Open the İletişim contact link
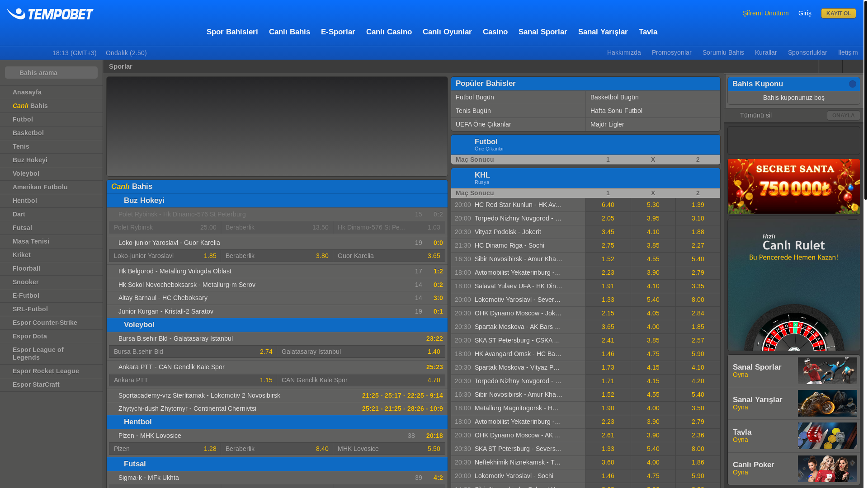Viewport: 868px width, 488px height. pos(848,52)
